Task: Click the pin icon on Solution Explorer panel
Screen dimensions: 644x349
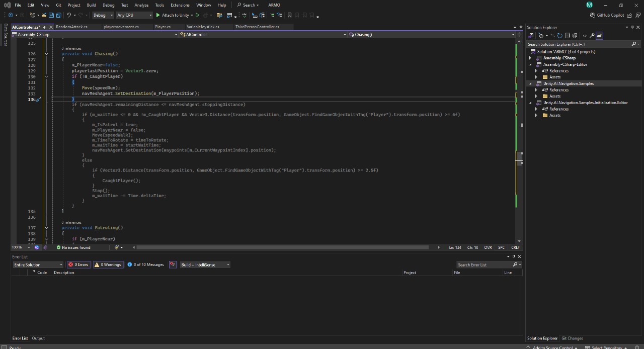Action: 632,27
